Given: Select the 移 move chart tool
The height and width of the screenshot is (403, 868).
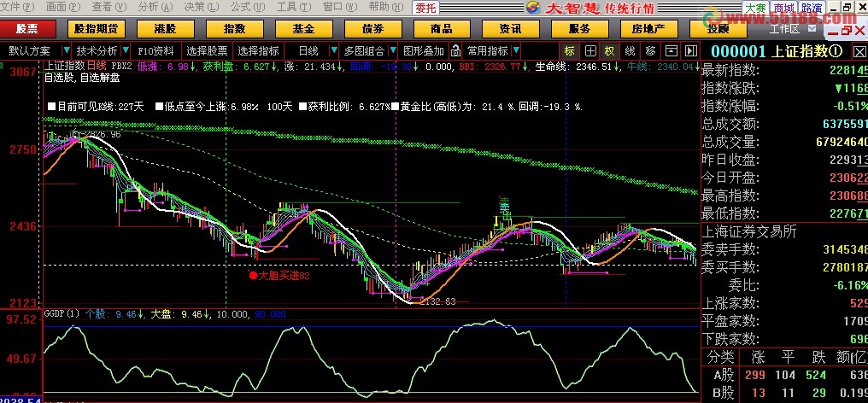Looking at the screenshot, I should (x=650, y=51).
